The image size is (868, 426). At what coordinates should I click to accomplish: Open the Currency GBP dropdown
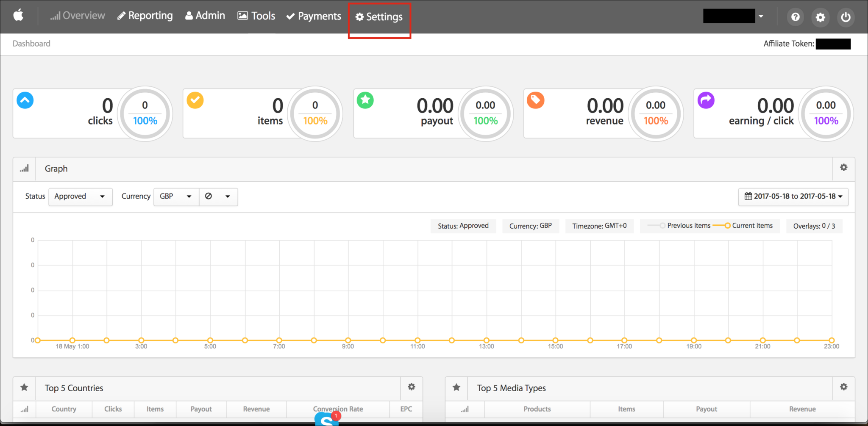click(176, 196)
